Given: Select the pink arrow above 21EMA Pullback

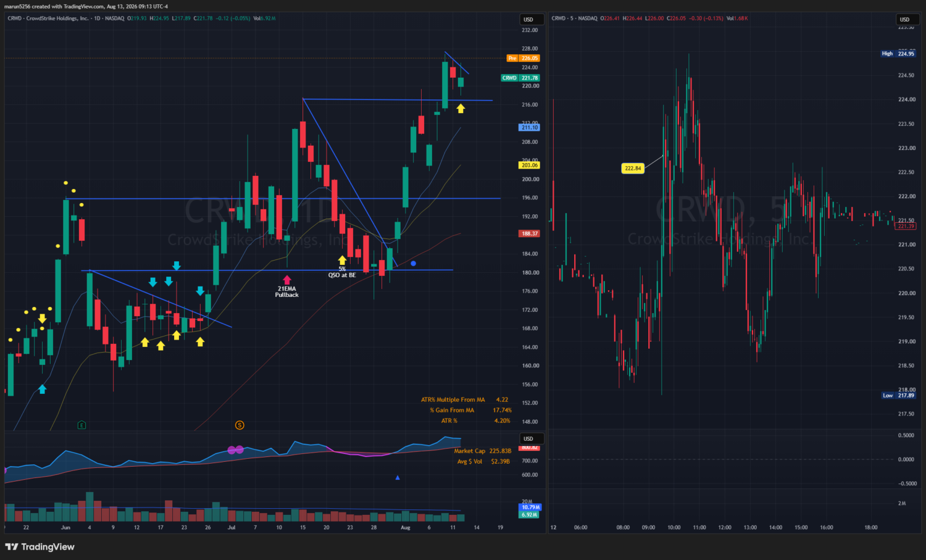Looking at the screenshot, I should [x=287, y=280].
